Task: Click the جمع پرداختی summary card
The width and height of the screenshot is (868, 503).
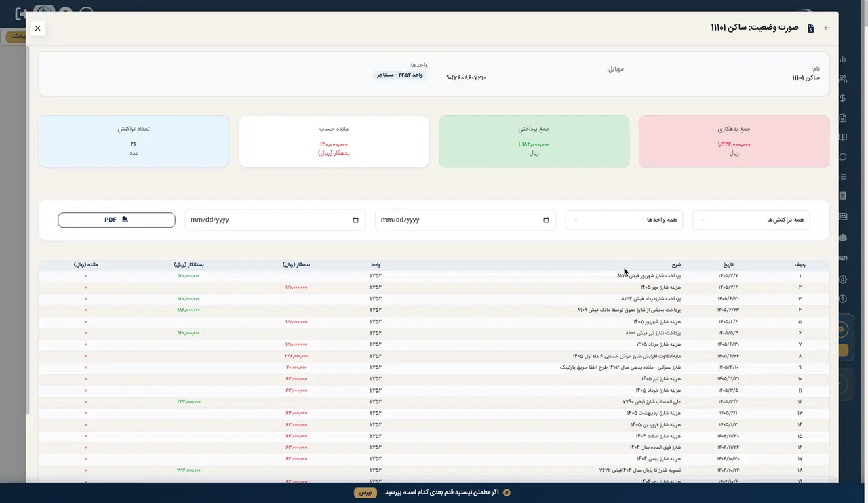Action: tap(534, 141)
